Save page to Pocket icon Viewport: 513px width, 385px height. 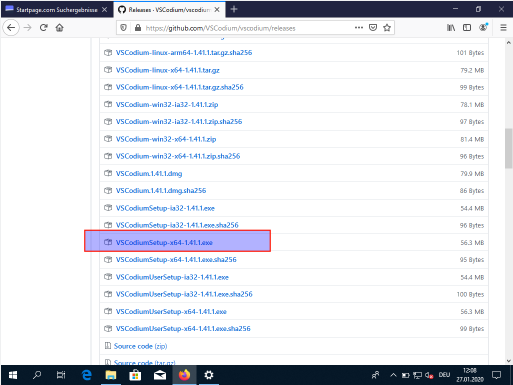click(x=373, y=28)
